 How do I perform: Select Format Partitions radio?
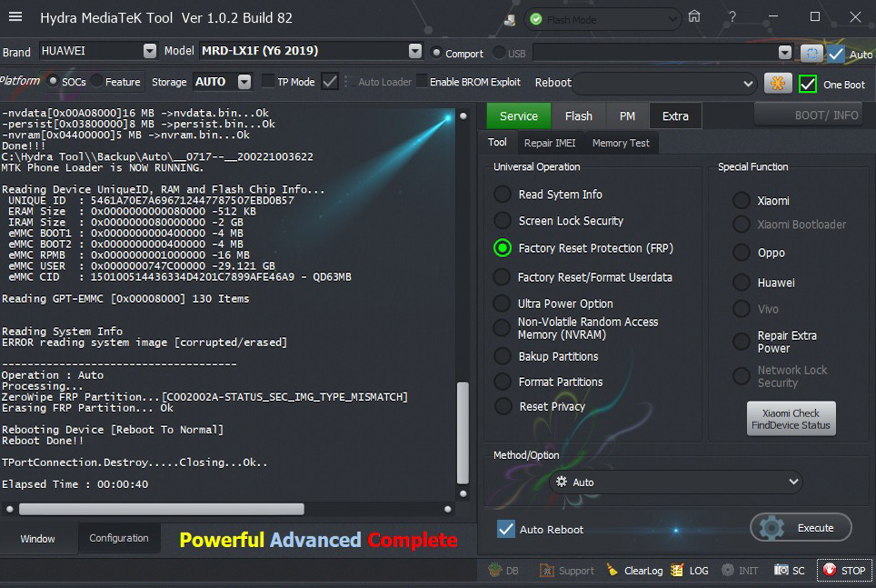coord(503,381)
